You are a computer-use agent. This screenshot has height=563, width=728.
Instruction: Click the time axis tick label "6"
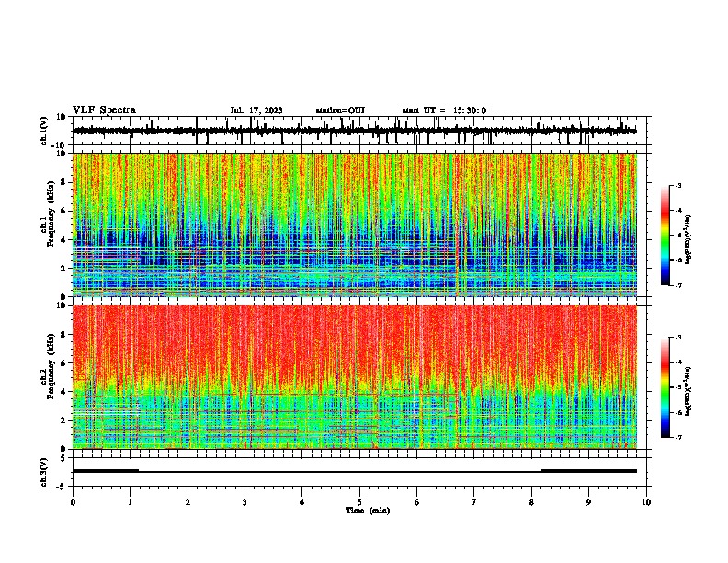pos(417,502)
